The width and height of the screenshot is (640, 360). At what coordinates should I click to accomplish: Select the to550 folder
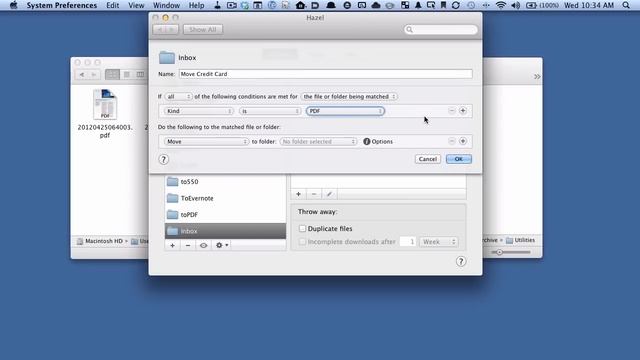pos(225,182)
